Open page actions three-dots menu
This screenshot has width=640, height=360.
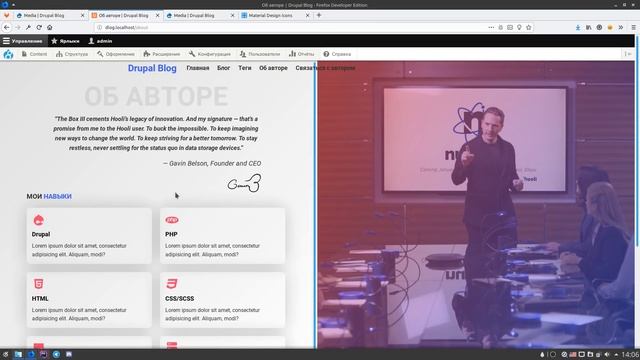491,27
